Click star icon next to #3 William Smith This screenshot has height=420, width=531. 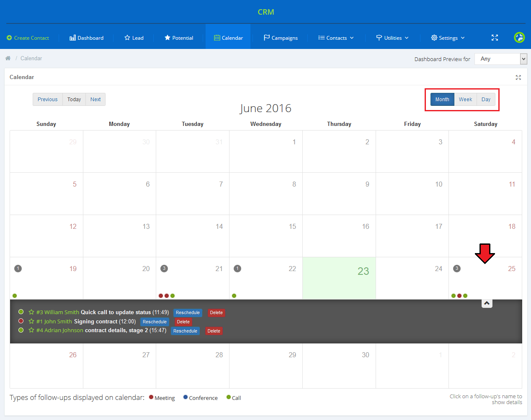31,312
